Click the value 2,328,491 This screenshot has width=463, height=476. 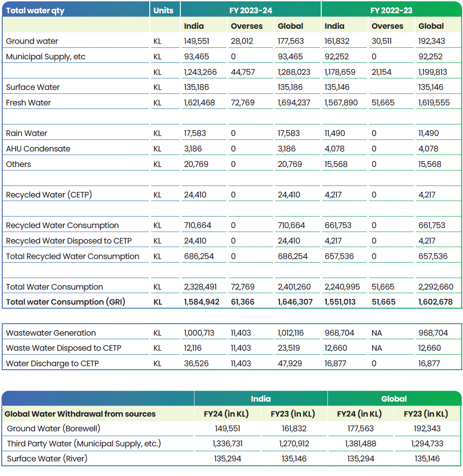(200, 287)
